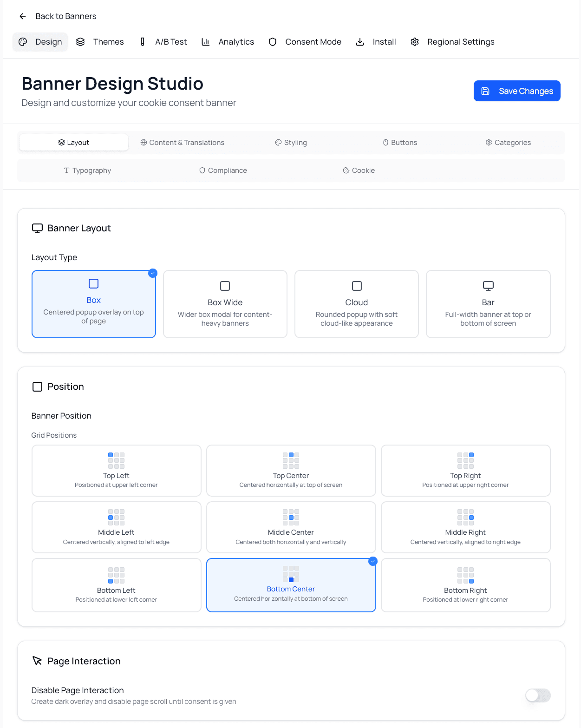The image size is (581, 728).
Task: Switch to the Typography tab
Action: [x=87, y=171]
